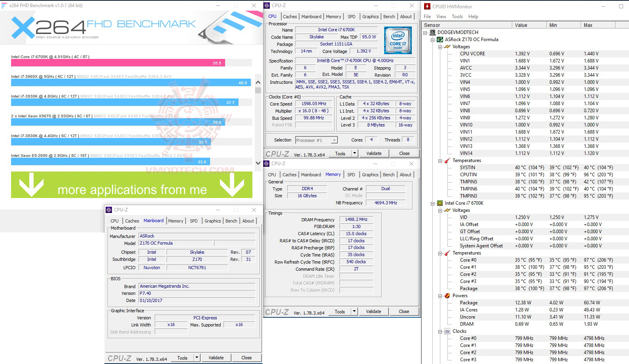Image resolution: width=629 pixels, height=364 pixels.
Task: Click the CPU Voltages lightning icon under Intel Core i7
Action: coord(447,210)
